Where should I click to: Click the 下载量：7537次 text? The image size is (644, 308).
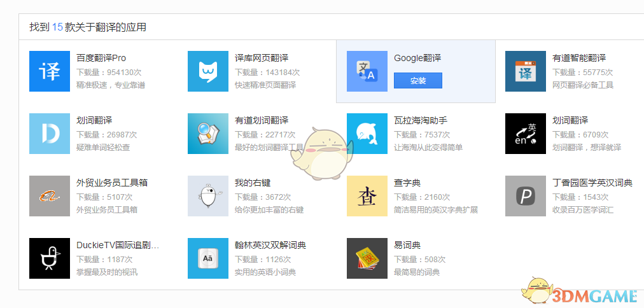[x=422, y=135]
